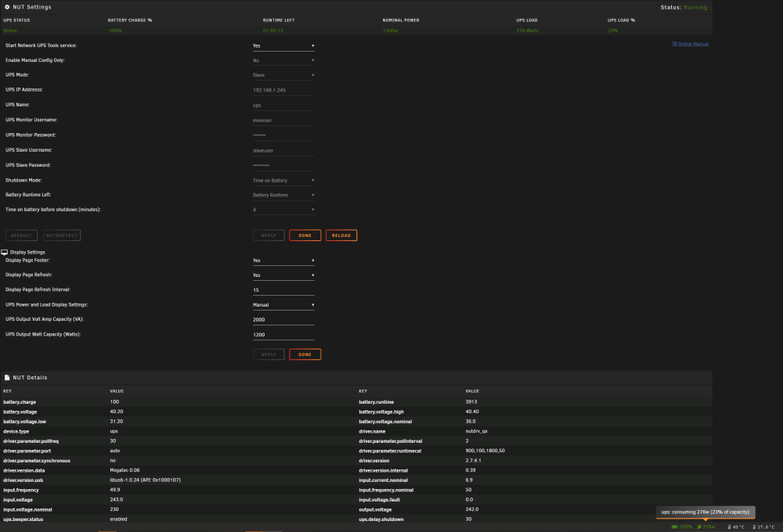Click the footer power plug icon

coord(699,527)
